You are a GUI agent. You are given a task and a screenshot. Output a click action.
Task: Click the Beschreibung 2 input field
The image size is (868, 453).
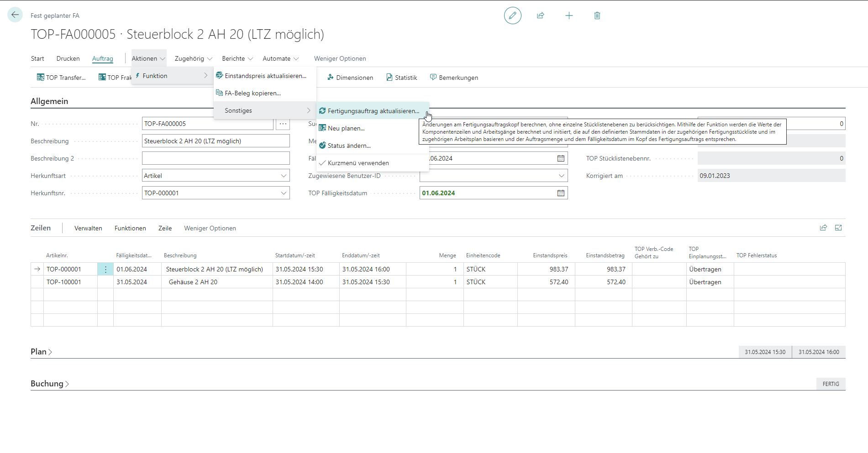[x=216, y=158]
